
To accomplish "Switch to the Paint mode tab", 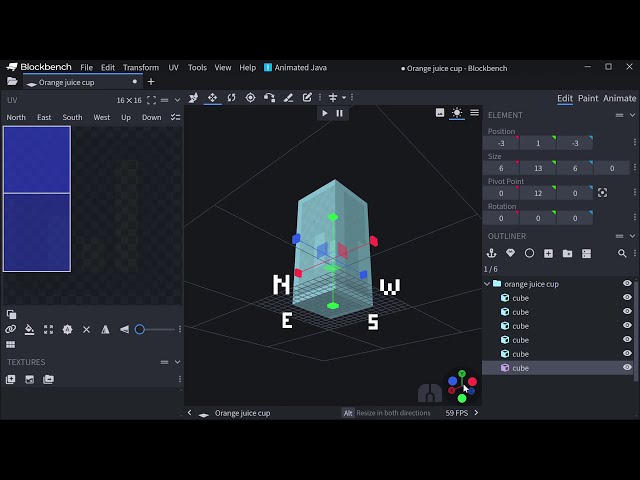I will [588, 98].
